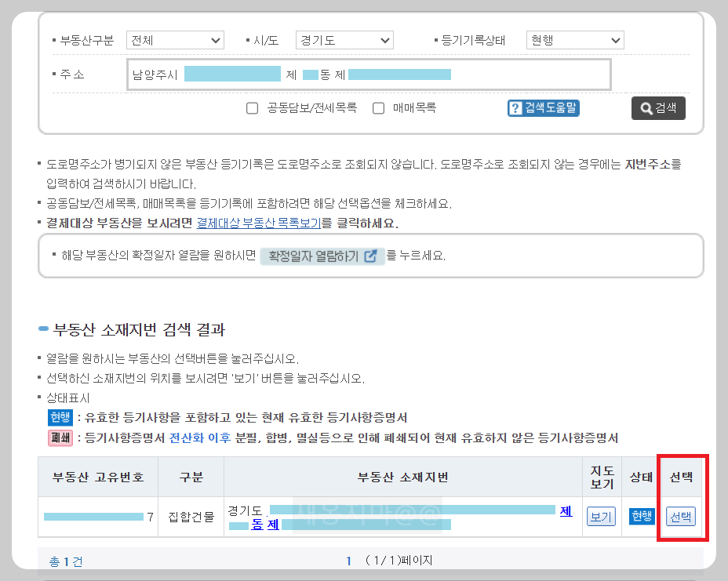728x581 pixels.
Task: Open the 시/도 dropdown set to 경기도
Action: pos(344,40)
